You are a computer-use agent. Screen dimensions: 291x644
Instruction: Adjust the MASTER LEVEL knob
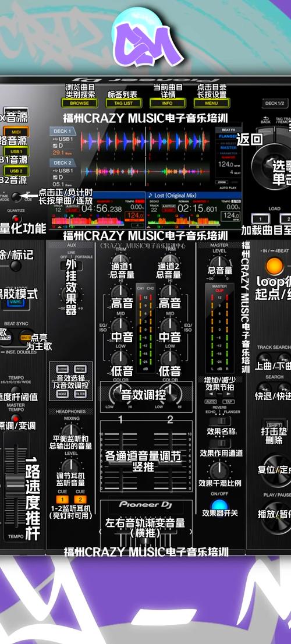click(219, 264)
